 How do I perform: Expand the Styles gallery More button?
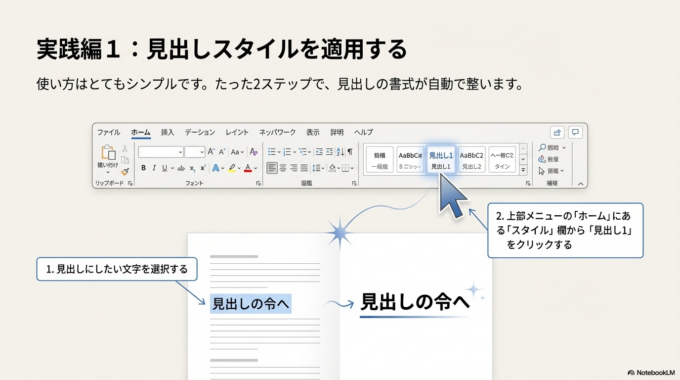(523, 170)
